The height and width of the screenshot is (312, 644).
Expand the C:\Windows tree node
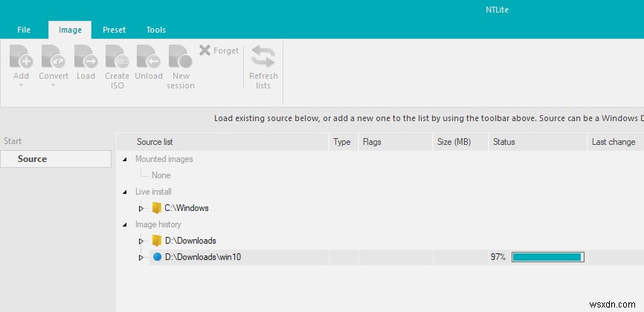click(x=141, y=209)
